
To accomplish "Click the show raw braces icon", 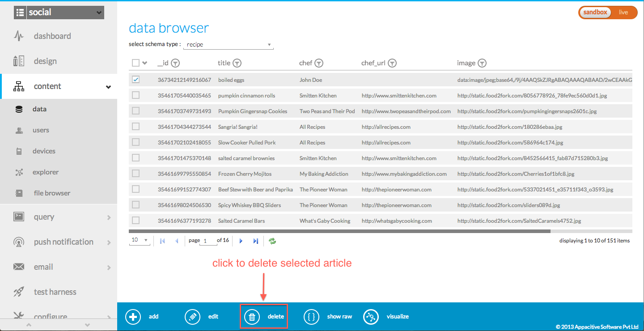I will pos(311,317).
